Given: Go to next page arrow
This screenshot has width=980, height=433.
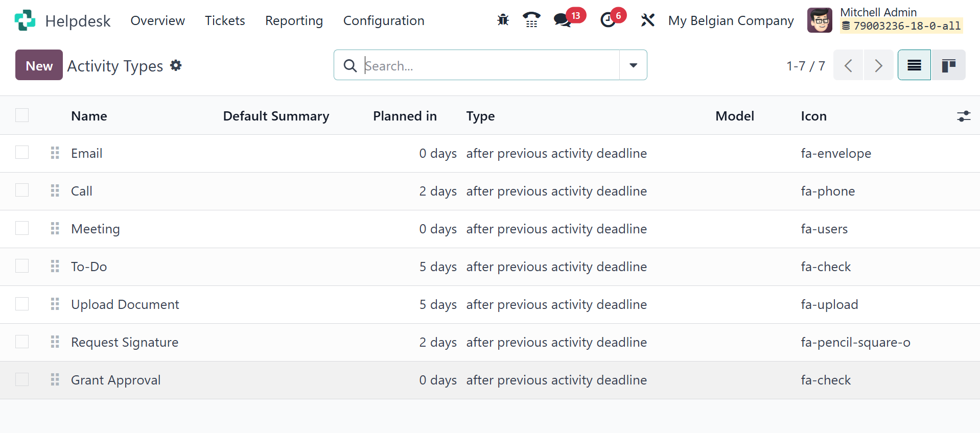Looking at the screenshot, I should click(x=878, y=65).
